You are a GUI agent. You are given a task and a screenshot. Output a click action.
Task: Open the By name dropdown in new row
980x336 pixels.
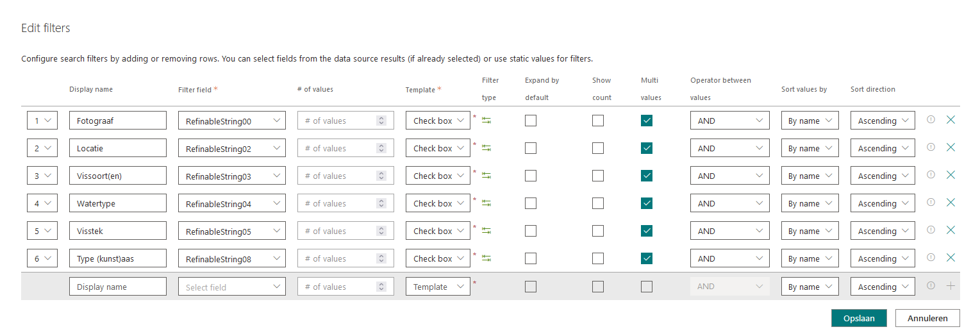point(810,287)
